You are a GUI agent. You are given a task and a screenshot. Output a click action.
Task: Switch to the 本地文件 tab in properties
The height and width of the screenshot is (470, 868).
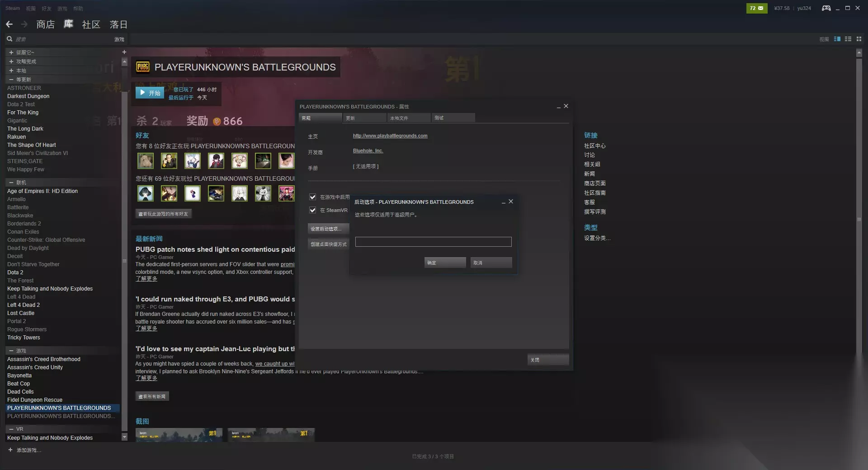pos(409,118)
